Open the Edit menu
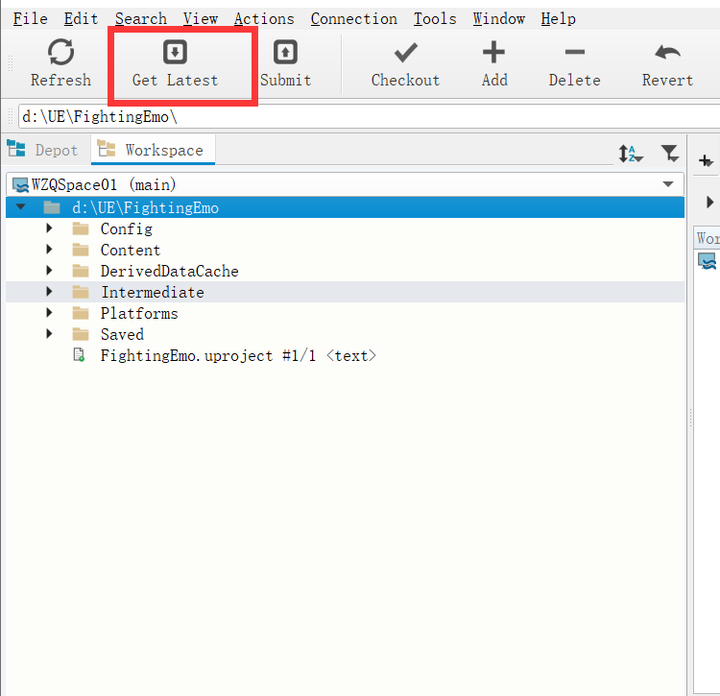 (x=81, y=19)
